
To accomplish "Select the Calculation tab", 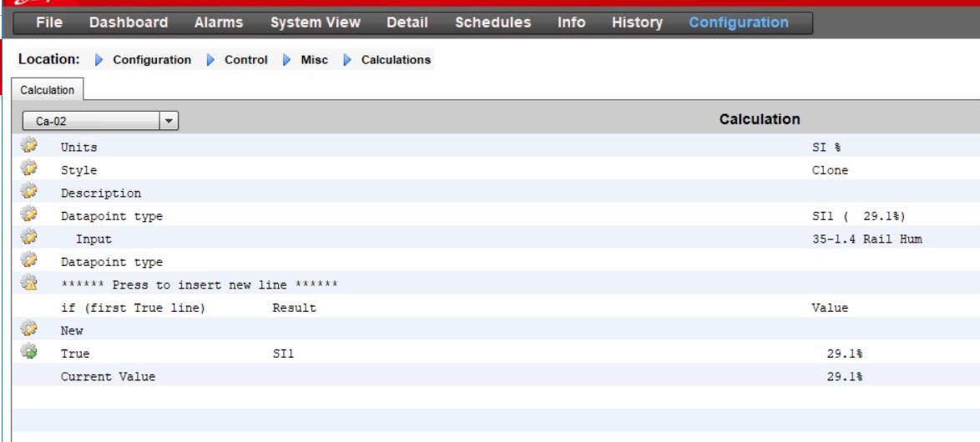I will click(x=46, y=89).
